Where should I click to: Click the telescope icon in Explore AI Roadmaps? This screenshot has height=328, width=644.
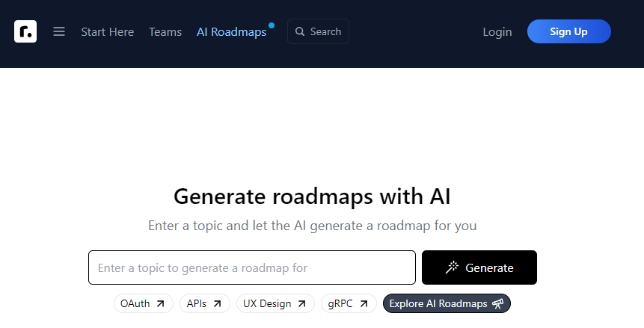497,303
